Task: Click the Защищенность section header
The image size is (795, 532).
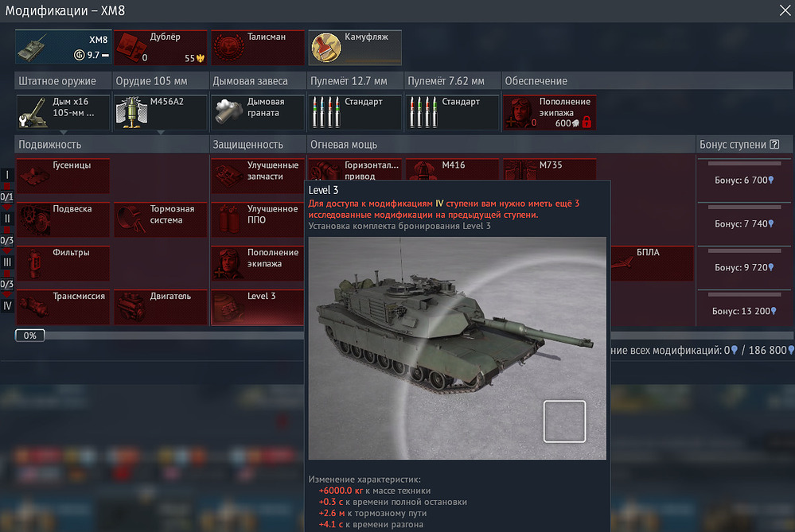Action: click(x=258, y=145)
